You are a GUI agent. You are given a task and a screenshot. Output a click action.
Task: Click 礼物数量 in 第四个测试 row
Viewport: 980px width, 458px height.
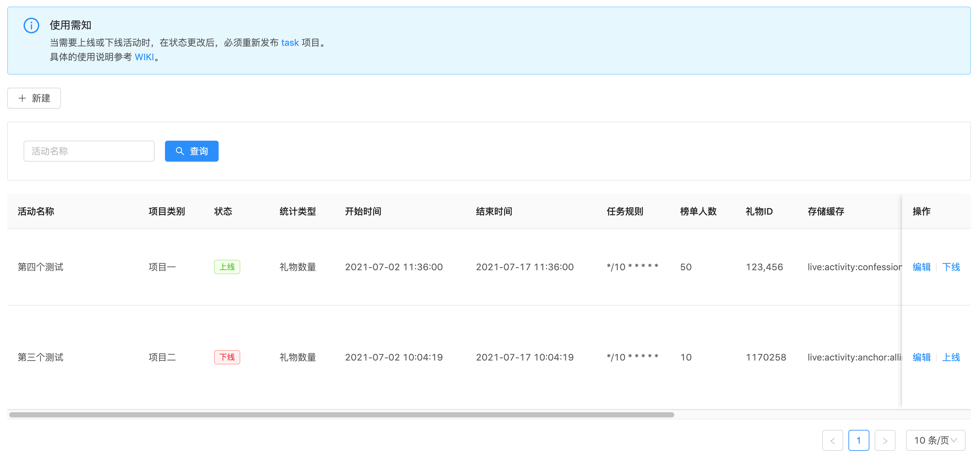click(x=298, y=267)
